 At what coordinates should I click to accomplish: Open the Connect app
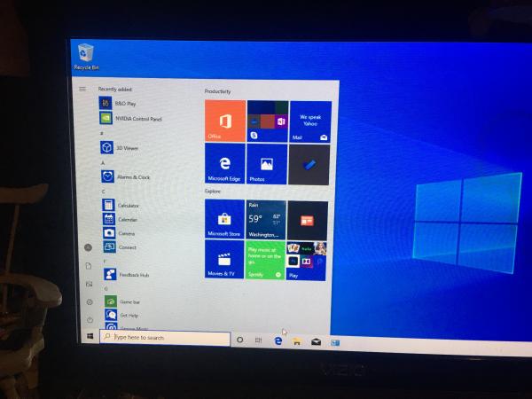click(x=120, y=247)
